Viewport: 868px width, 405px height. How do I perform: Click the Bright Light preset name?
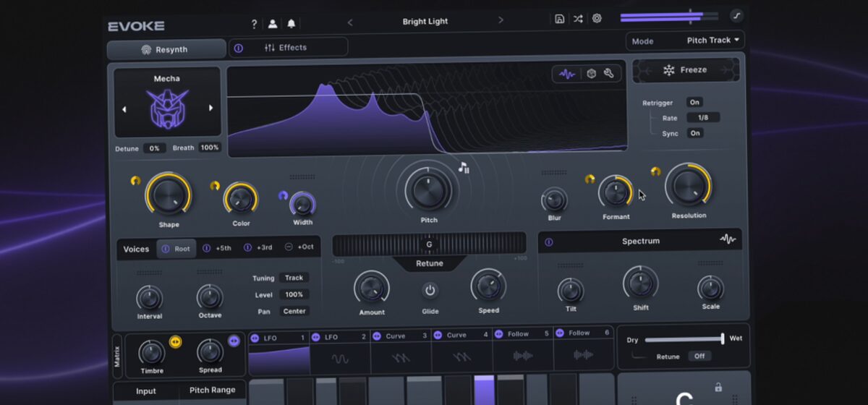point(425,21)
